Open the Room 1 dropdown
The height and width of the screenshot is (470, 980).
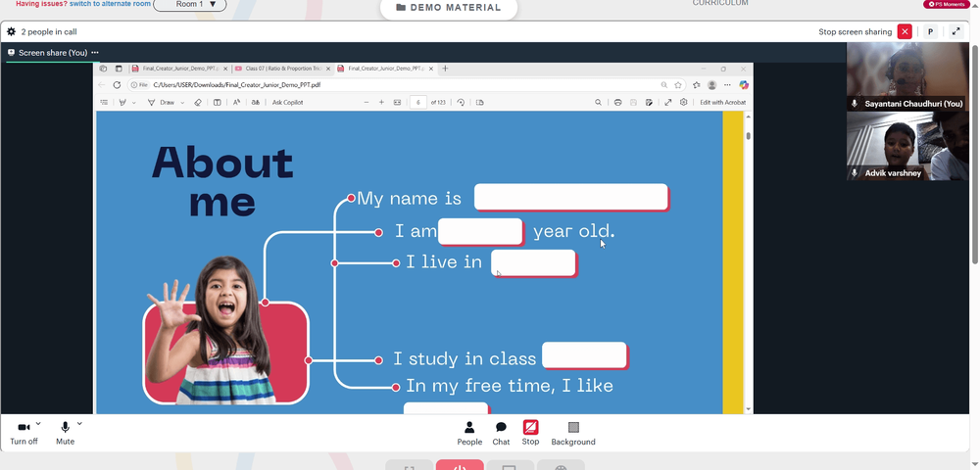[x=190, y=4]
